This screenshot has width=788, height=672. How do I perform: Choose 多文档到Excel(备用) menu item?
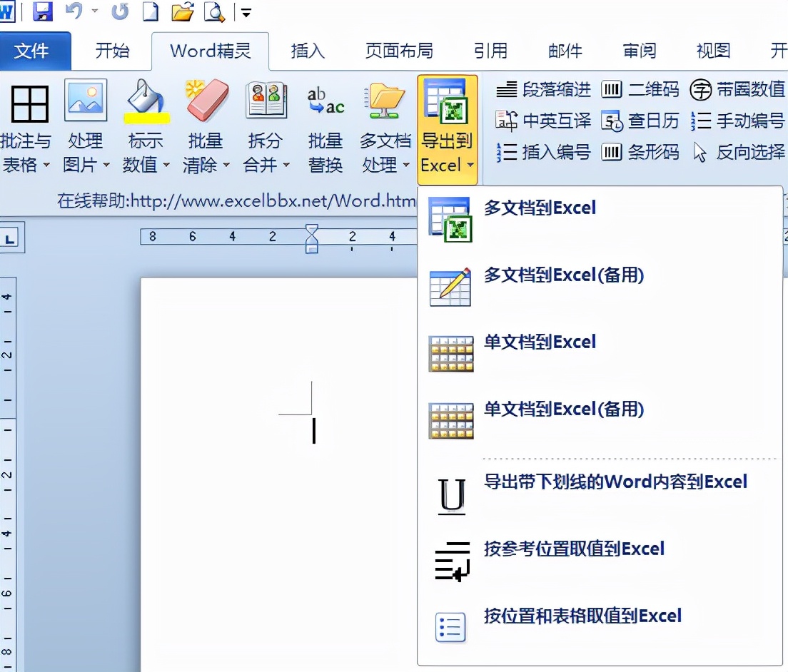click(x=600, y=286)
